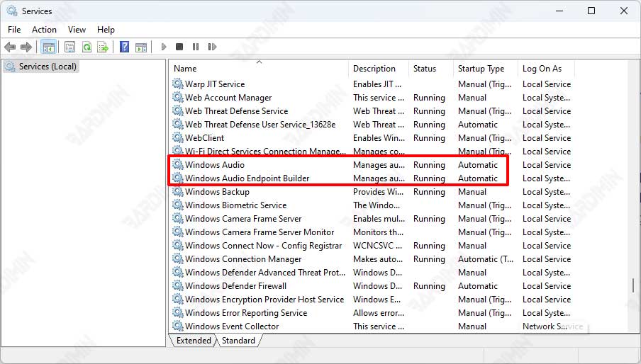Image resolution: width=641 pixels, height=364 pixels.
Task: Select Web Threat Defense Service row
Action: tap(371, 110)
